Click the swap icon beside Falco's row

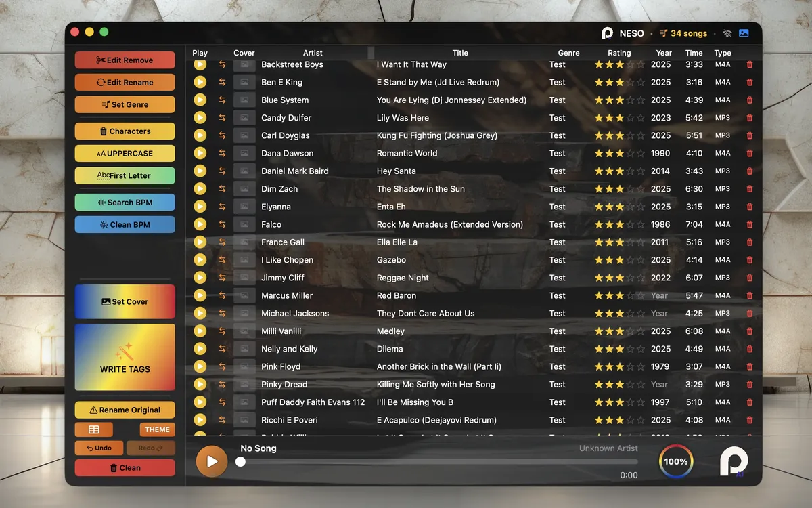coord(222,224)
